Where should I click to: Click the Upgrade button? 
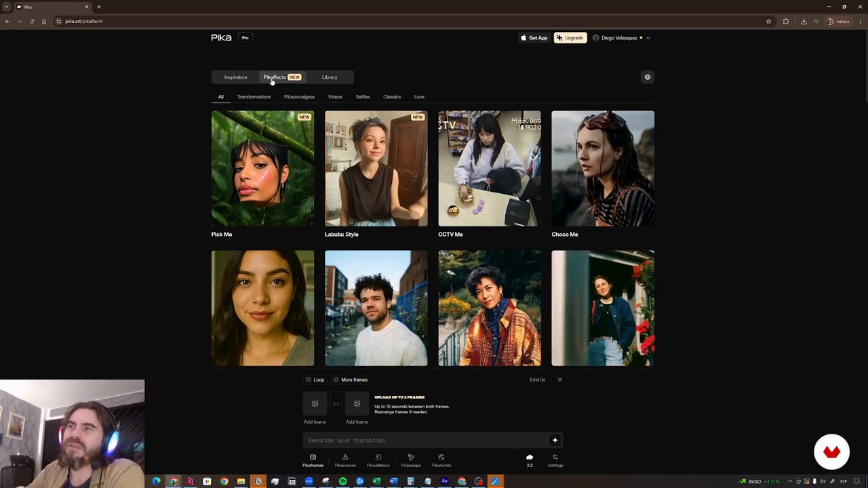(x=570, y=38)
